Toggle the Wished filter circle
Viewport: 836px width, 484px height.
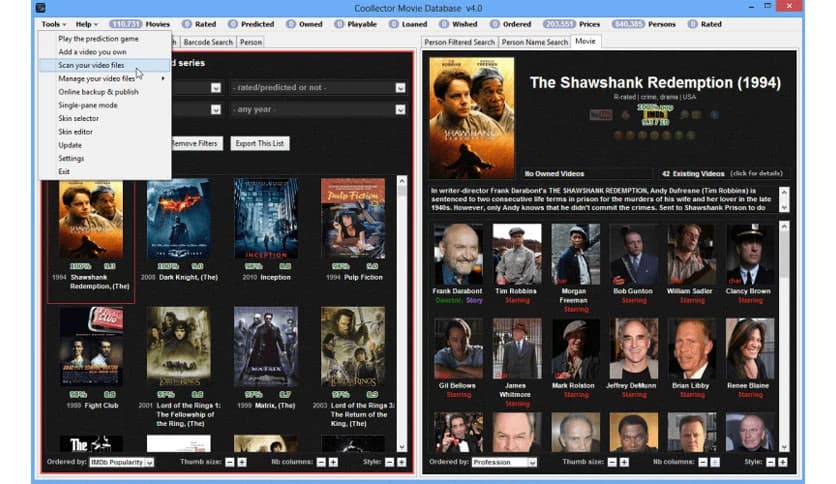(444, 24)
